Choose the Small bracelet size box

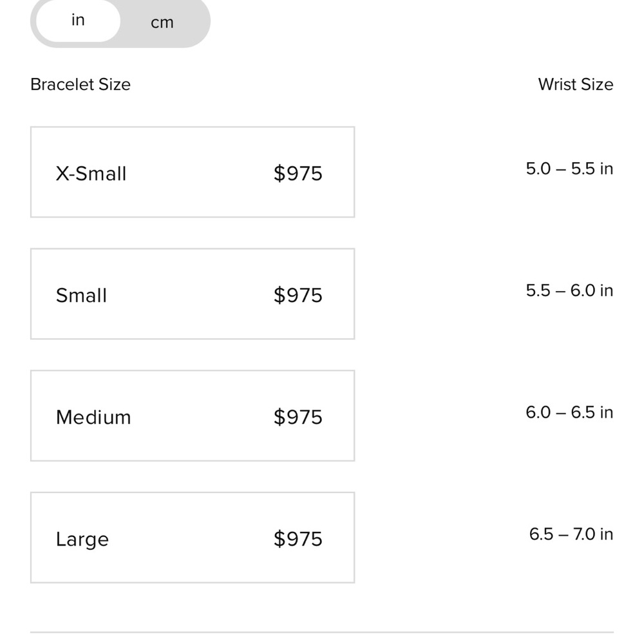tap(192, 294)
